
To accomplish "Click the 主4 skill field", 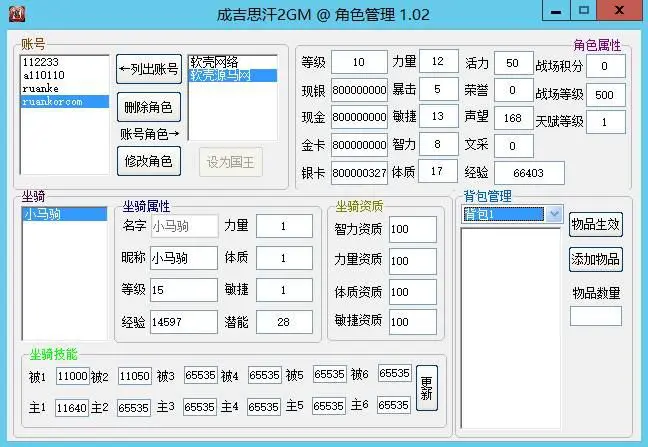I will (264, 407).
